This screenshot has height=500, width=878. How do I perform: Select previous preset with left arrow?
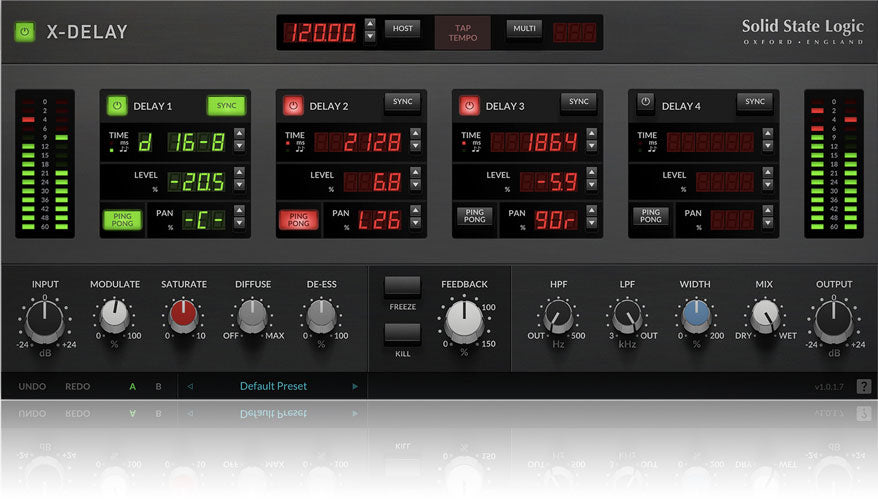coord(190,386)
